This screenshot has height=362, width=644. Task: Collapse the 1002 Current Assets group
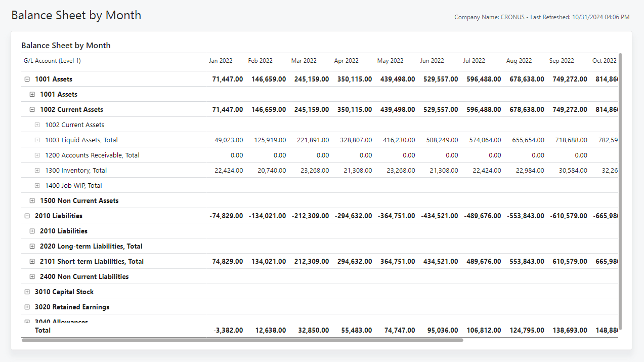[32, 109]
